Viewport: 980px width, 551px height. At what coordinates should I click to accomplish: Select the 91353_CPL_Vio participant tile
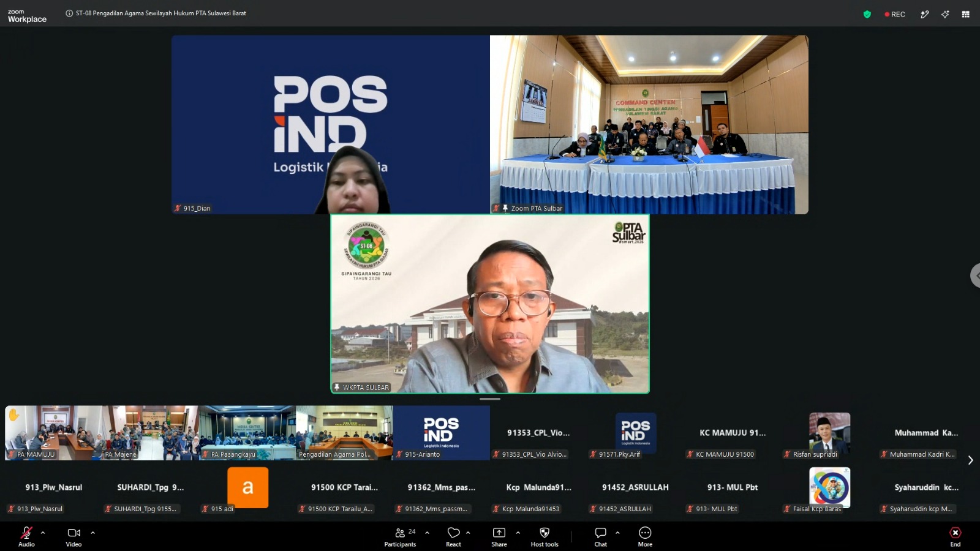[538, 433]
